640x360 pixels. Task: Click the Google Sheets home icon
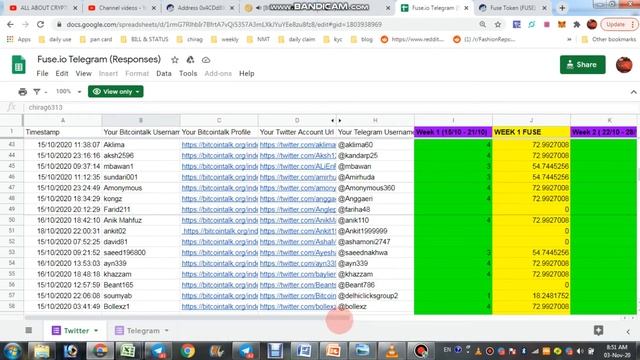[18, 65]
